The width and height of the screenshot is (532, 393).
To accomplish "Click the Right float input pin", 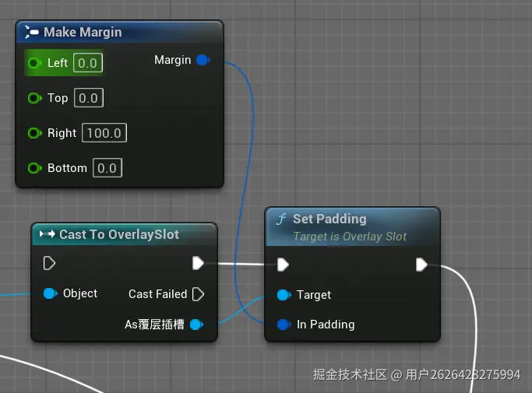I will tap(34, 133).
